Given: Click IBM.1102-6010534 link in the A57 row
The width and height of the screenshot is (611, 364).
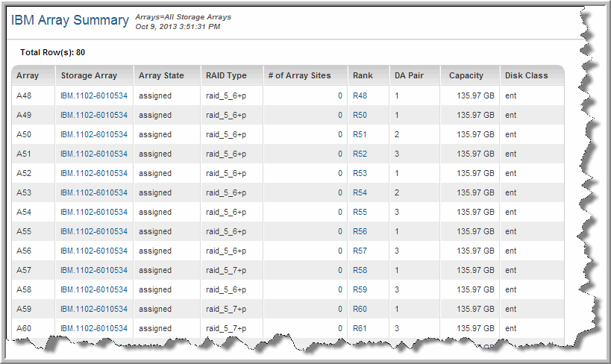Looking at the screenshot, I should pyautogui.click(x=94, y=270).
